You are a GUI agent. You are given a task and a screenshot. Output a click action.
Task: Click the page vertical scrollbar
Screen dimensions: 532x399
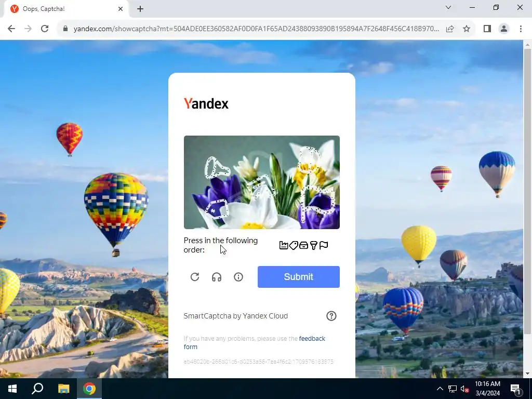pyautogui.click(x=527, y=190)
